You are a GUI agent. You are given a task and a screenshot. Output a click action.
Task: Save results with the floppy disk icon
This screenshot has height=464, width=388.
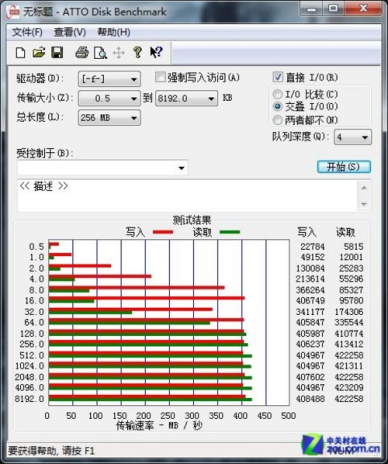tap(57, 53)
